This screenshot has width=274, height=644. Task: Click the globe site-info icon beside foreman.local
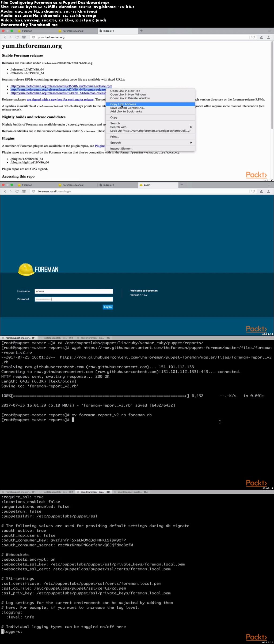[x=33, y=191]
